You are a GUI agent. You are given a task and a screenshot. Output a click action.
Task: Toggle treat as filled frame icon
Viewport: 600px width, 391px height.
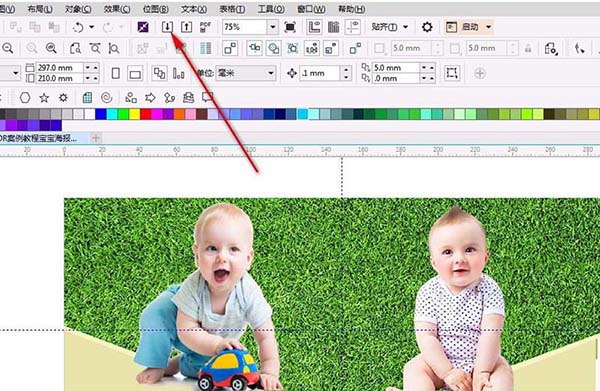tap(452, 73)
